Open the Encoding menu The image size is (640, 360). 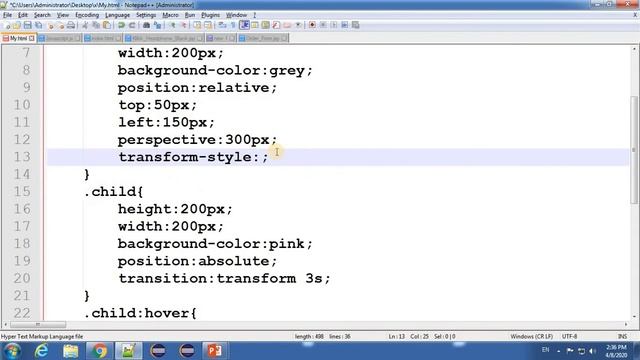87,15
